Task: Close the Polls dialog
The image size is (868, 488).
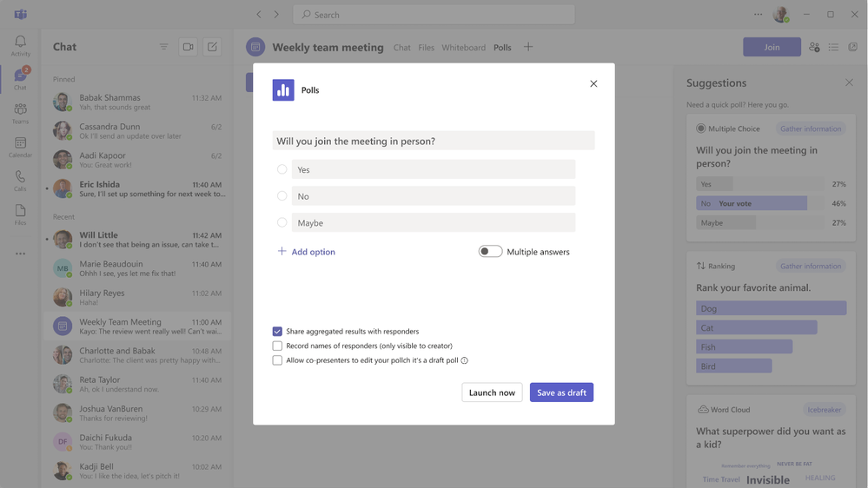Action: pyautogui.click(x=593, y=83)
